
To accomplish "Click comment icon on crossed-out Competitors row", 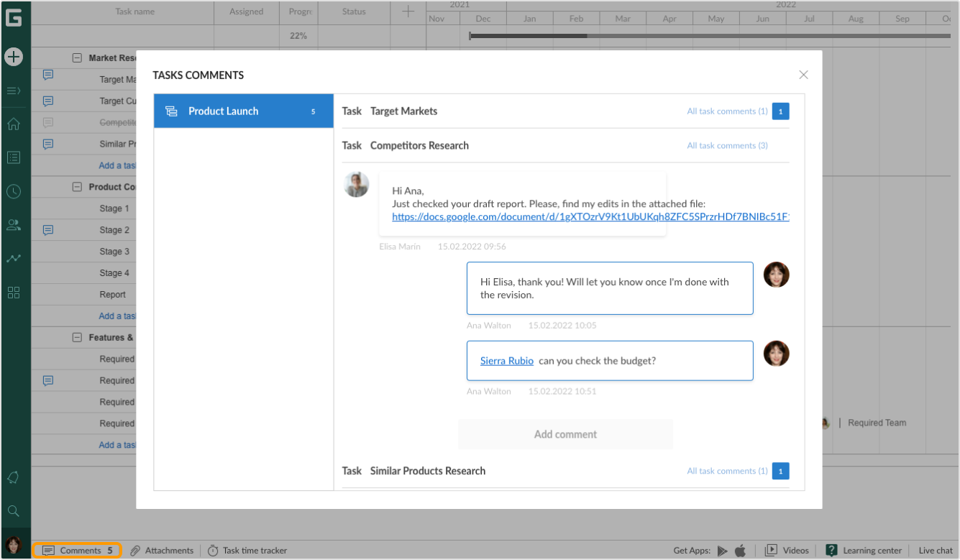I will coord(48,122).
